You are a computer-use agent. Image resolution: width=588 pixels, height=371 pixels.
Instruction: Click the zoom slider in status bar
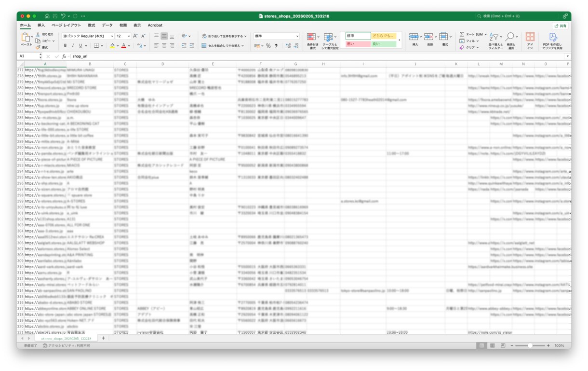click(x=530, y=345)
